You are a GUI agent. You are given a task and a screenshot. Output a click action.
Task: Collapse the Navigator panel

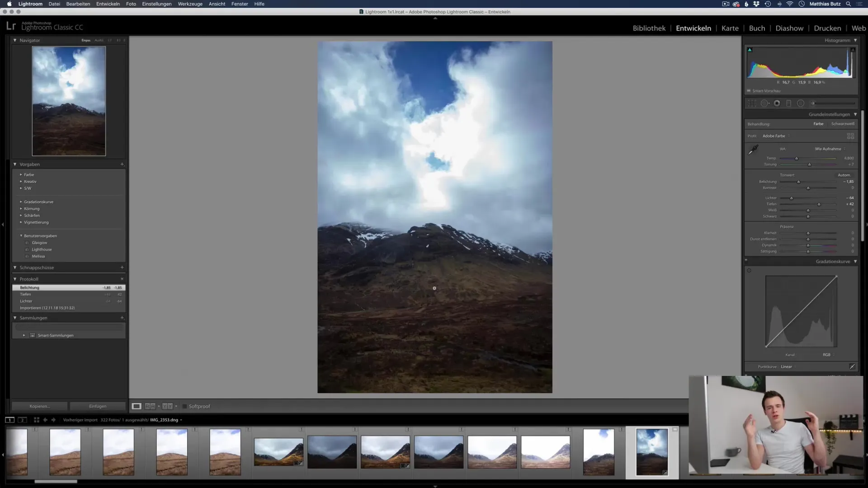coord(15,40)
